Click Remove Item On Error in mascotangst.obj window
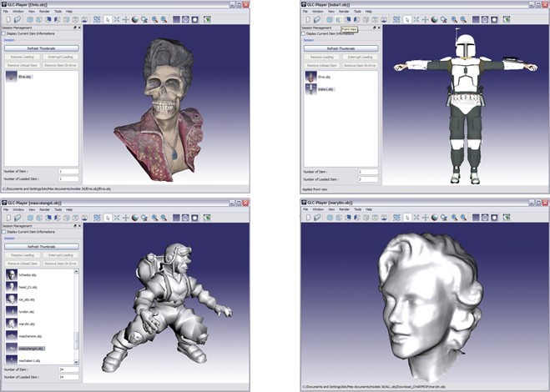Image resolution: width=550 pixels, height=392 pixels. 60,264
